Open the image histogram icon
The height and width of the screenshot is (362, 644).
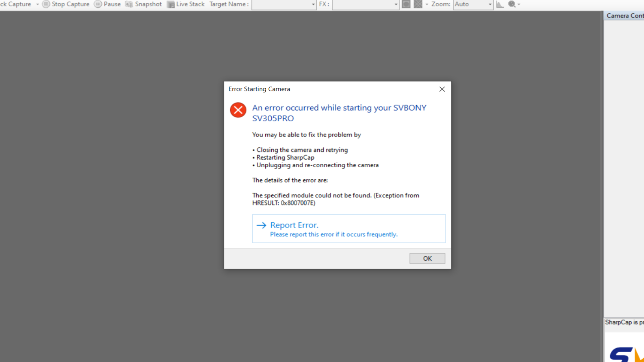point(500,4)
